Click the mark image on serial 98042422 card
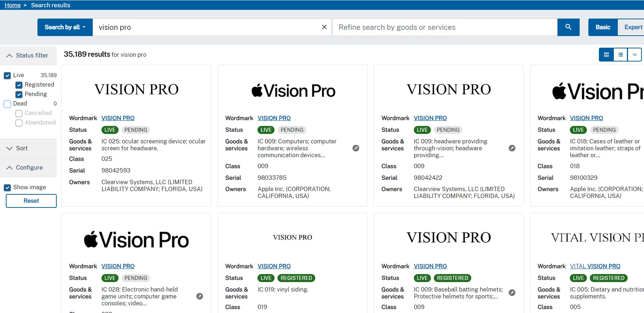 (449, 90)
